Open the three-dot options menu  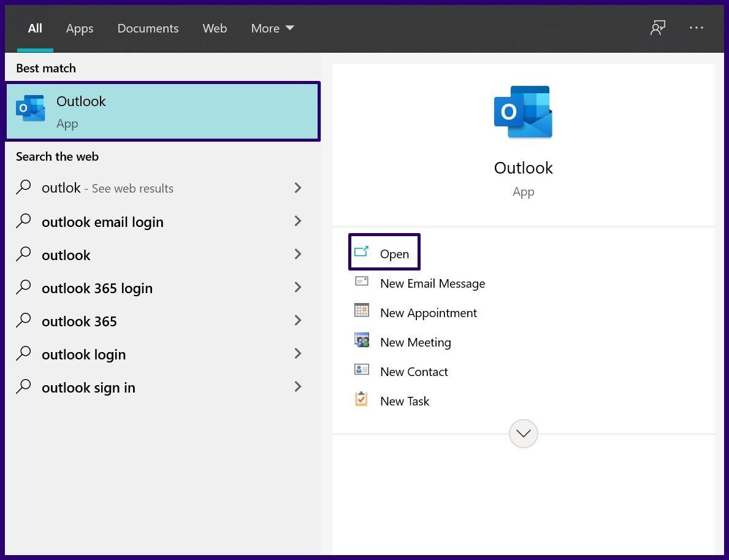[x=696, y=28]
